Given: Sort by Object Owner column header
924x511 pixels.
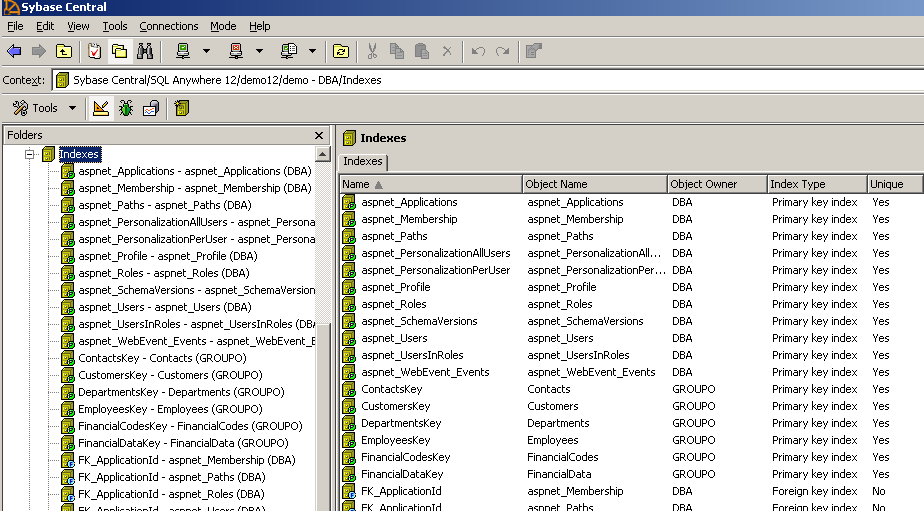Looking at the screenshot, I should 717,184.
